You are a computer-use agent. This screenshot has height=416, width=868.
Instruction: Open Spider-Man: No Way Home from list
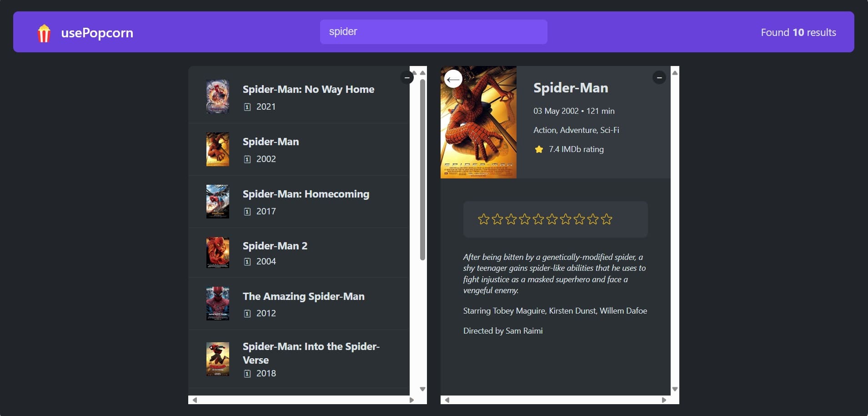(x=299, y=97)
